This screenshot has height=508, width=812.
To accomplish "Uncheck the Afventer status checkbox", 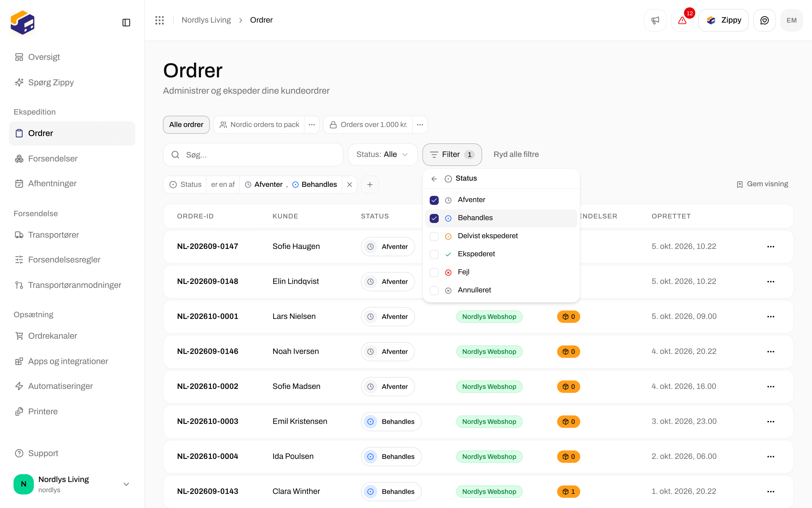I will (434, 200).
